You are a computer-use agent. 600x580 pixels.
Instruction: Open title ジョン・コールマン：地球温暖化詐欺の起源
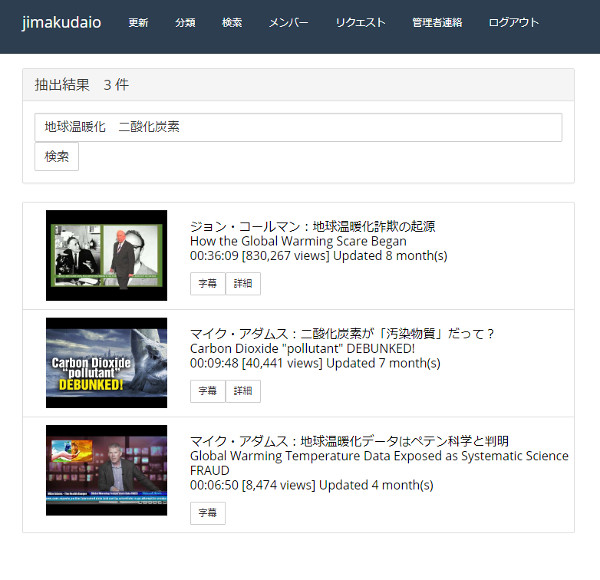click(x=312, y=226)
